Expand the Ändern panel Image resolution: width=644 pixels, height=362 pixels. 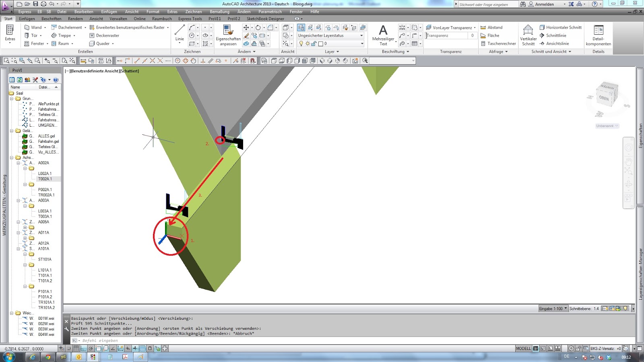coord(246,51)
